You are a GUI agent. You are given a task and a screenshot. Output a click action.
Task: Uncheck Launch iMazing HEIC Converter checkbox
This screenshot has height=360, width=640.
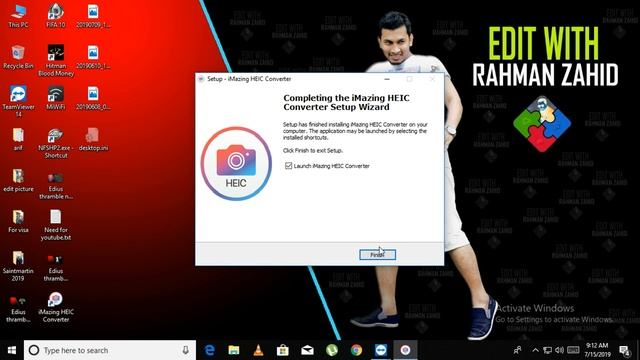(288, 166)
